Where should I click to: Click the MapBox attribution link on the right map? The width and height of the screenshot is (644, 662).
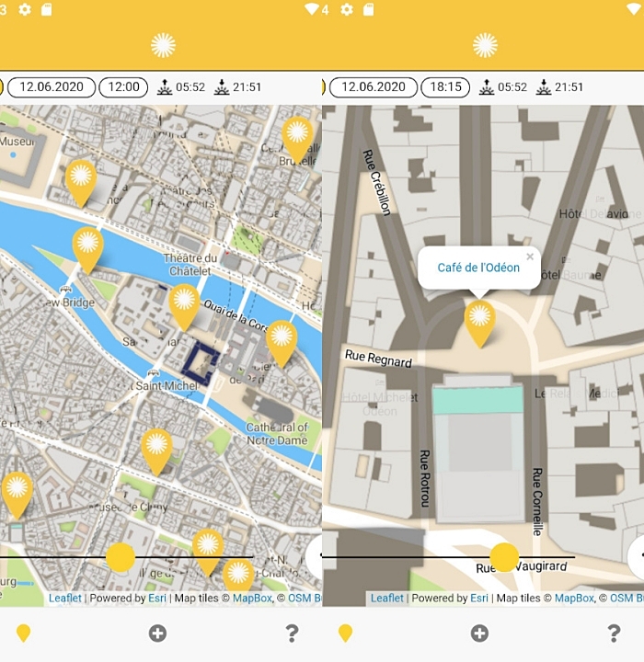tap(574, 598)
